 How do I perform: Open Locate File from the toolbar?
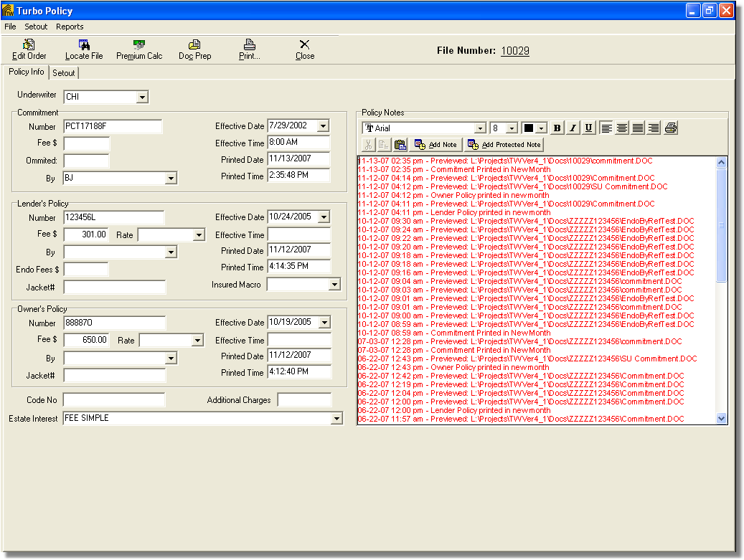pyautogui.click(x=84, y=49)
